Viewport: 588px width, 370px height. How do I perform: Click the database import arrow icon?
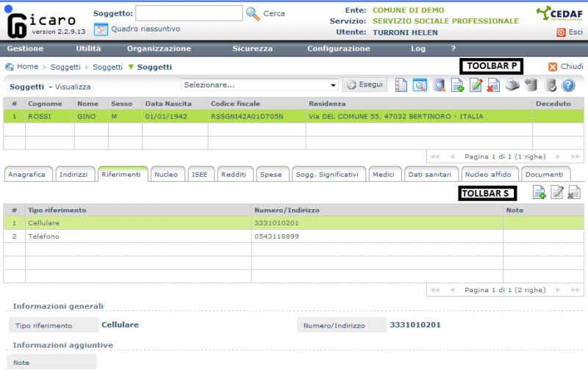(x=531, y=85)
